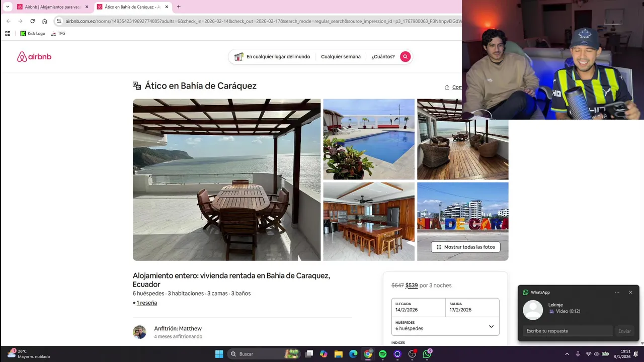The image size is (644, 362).
Task: Open the kitchen photo
Action: [369, 222]
